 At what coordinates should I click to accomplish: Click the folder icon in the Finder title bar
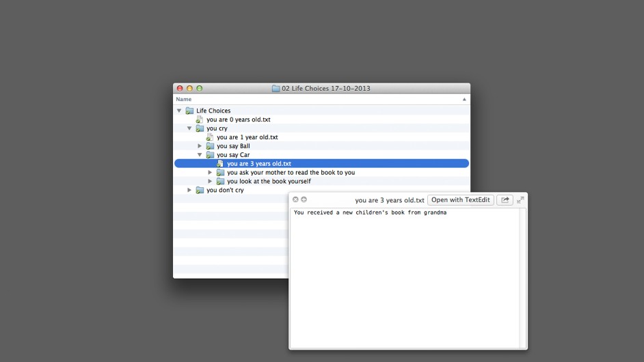pyautogui.click(x=276, y=89)
